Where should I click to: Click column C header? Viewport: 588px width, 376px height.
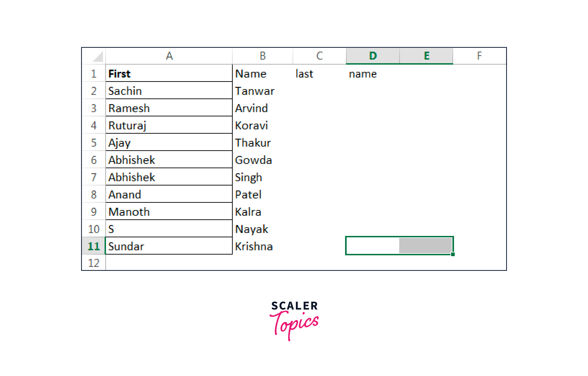pos(320,56)
